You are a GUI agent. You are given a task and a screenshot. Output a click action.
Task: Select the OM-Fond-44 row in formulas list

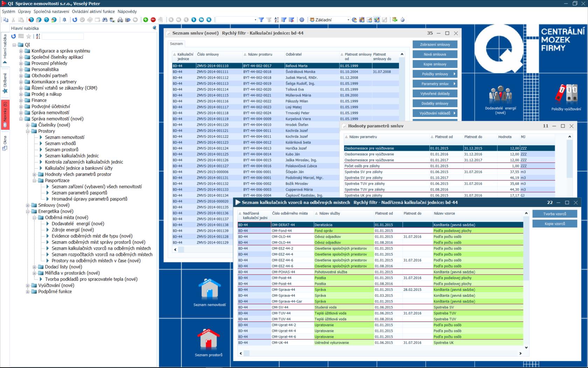[x=380, y=231]
